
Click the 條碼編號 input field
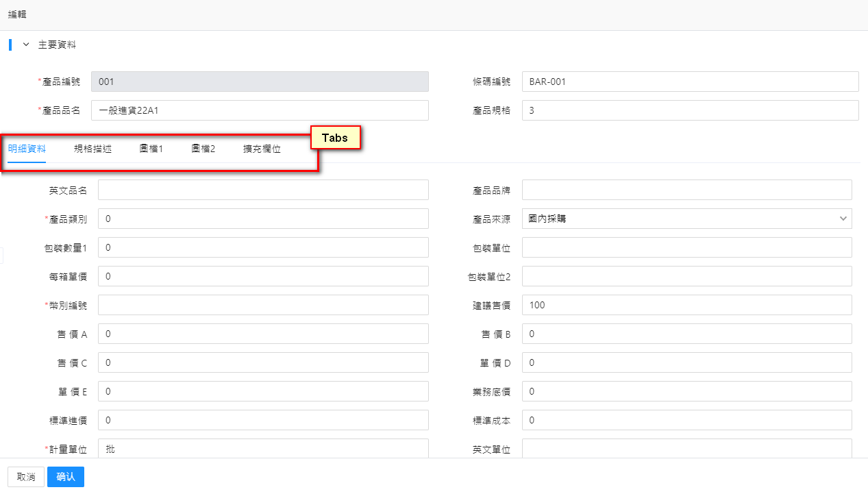pos(690,82)
